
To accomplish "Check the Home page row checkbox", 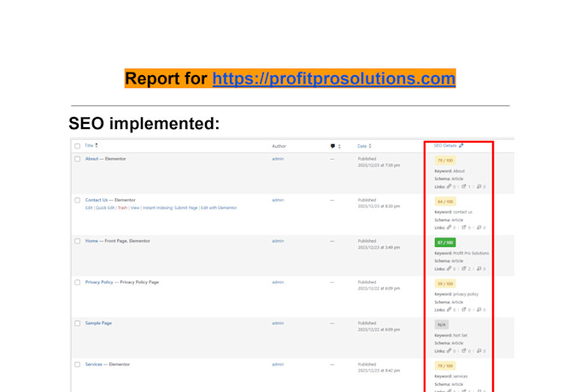I will (x=78, y=241).
